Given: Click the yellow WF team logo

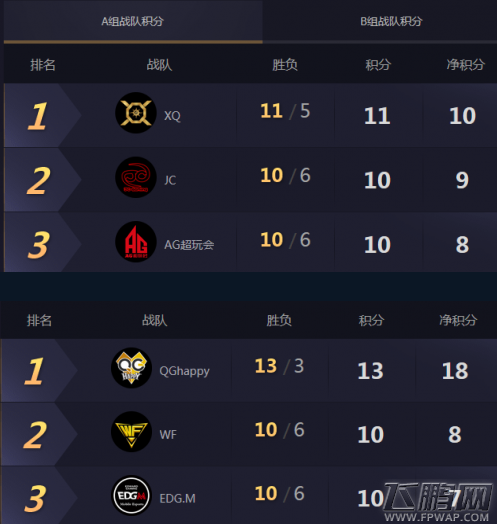Looking at the screenshot, I should tap(131, 431).
